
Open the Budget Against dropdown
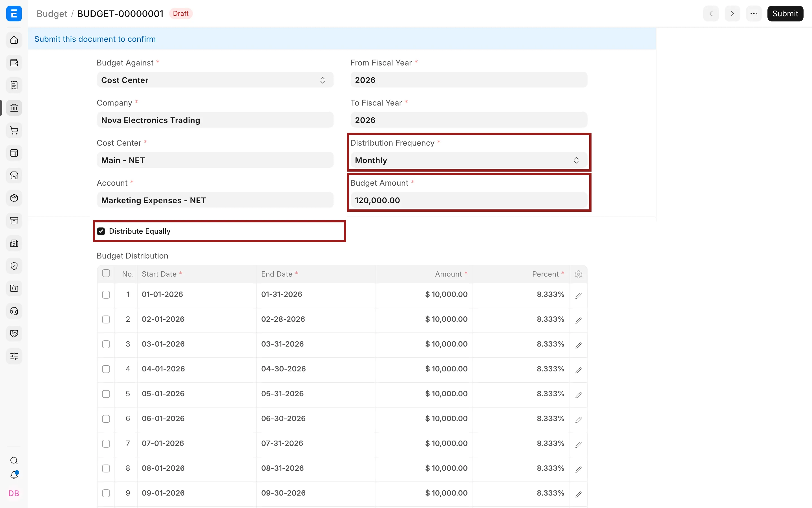[x=215, y=80]
